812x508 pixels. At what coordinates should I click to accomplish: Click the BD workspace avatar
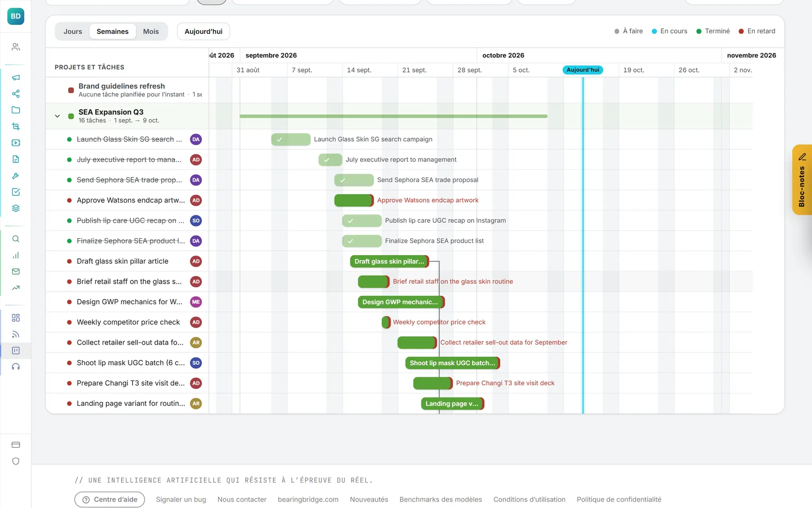coord(16,16)
